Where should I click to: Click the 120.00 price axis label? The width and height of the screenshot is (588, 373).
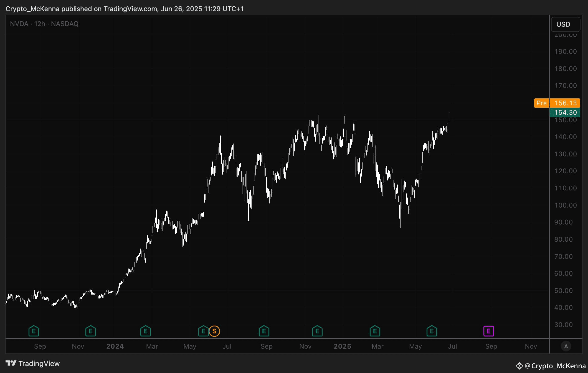coord(566,171)
